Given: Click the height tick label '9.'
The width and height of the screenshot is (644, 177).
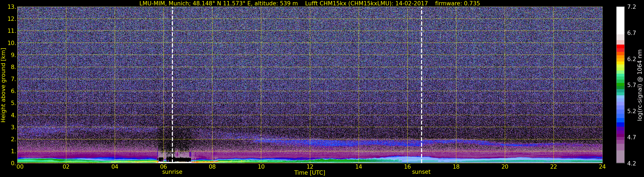Looking at the screenshot, I should point(13,55).
